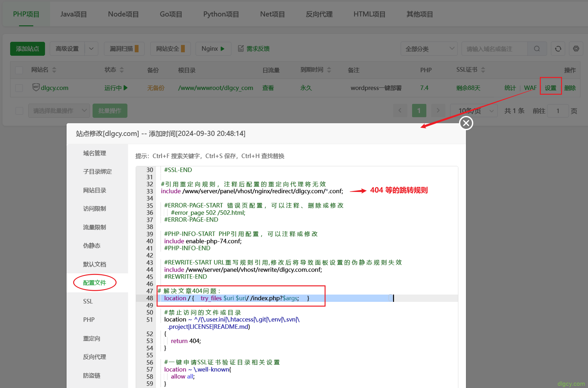Viewport: 588px width, 388px height.
Task: Switch to HTML项目 tab
Action: [x=369, y=14]
